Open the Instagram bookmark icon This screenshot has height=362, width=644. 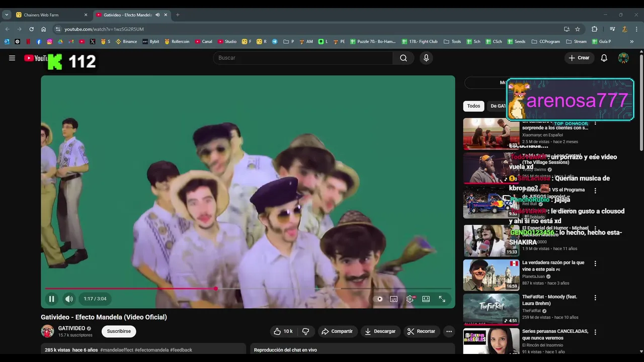click(49, 42)
